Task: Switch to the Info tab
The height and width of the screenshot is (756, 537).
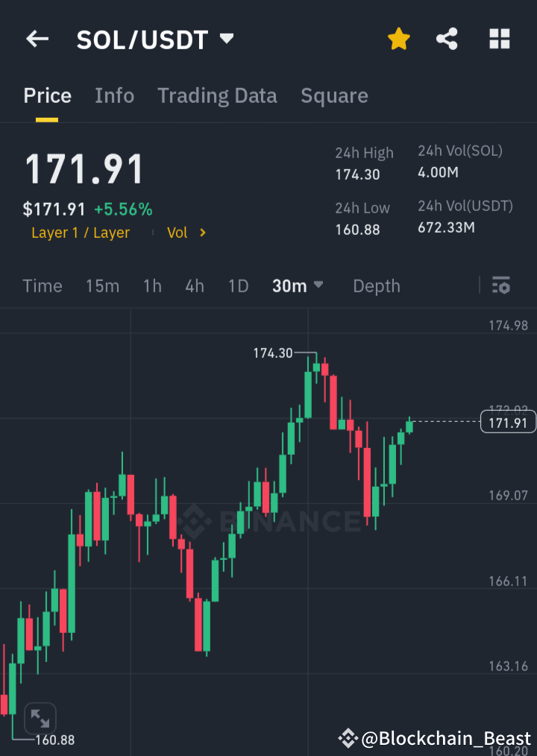Action: (114, 95)
